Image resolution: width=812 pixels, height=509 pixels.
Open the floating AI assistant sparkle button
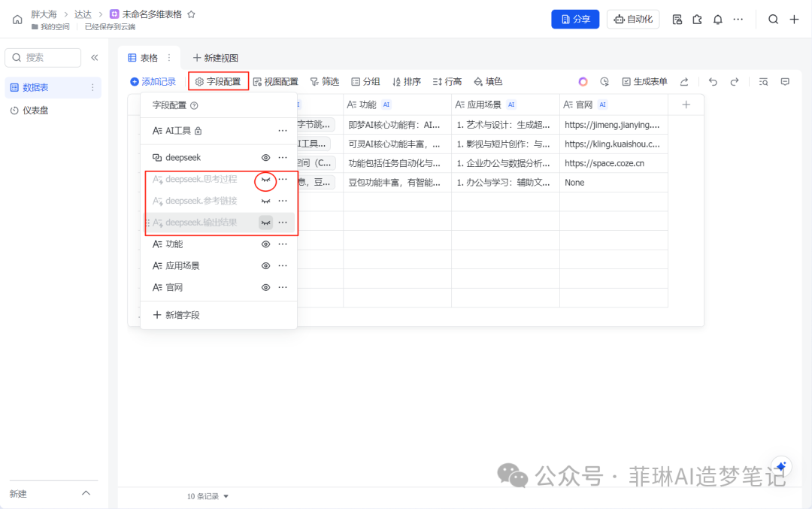781,467
